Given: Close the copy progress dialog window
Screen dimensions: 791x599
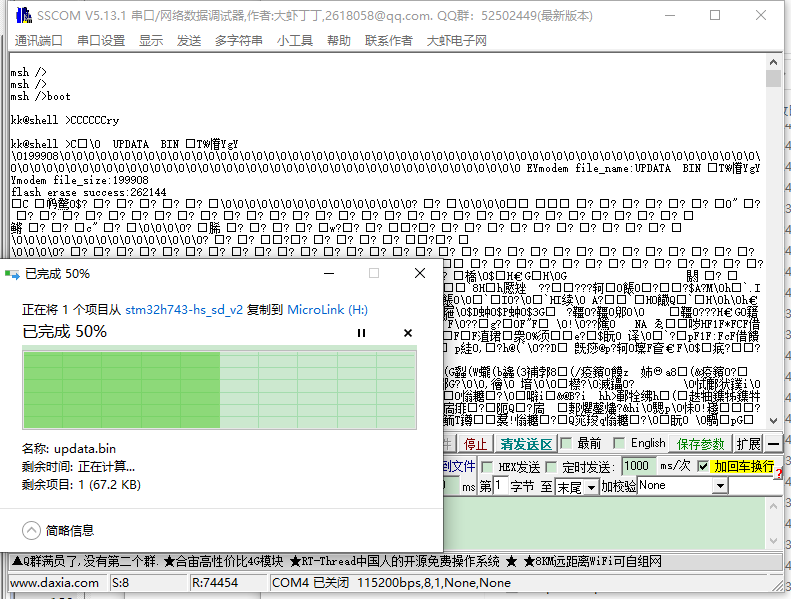Looking at the screenshot, I should click(x=420, y=274).
